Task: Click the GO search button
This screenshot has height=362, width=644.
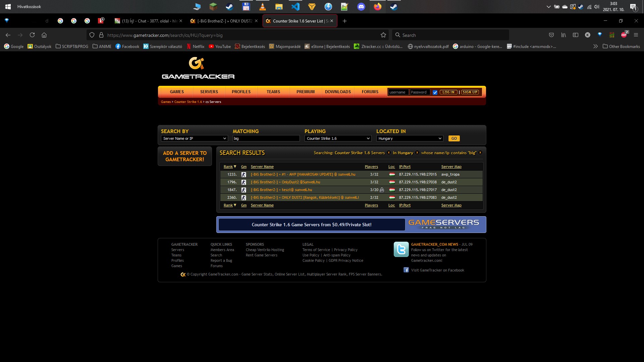Action: 454,138
